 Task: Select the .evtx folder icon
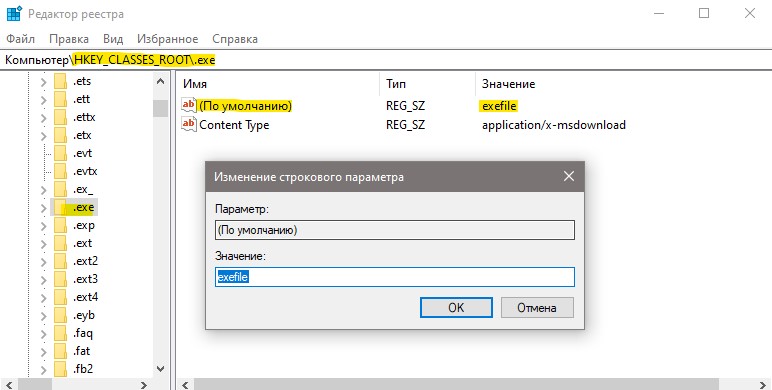(60, 171)
